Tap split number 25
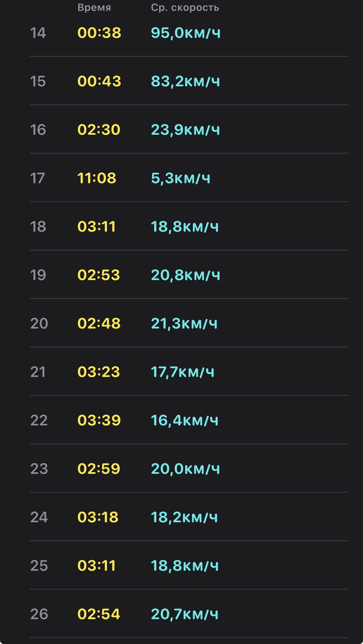 tap(39, 566)
